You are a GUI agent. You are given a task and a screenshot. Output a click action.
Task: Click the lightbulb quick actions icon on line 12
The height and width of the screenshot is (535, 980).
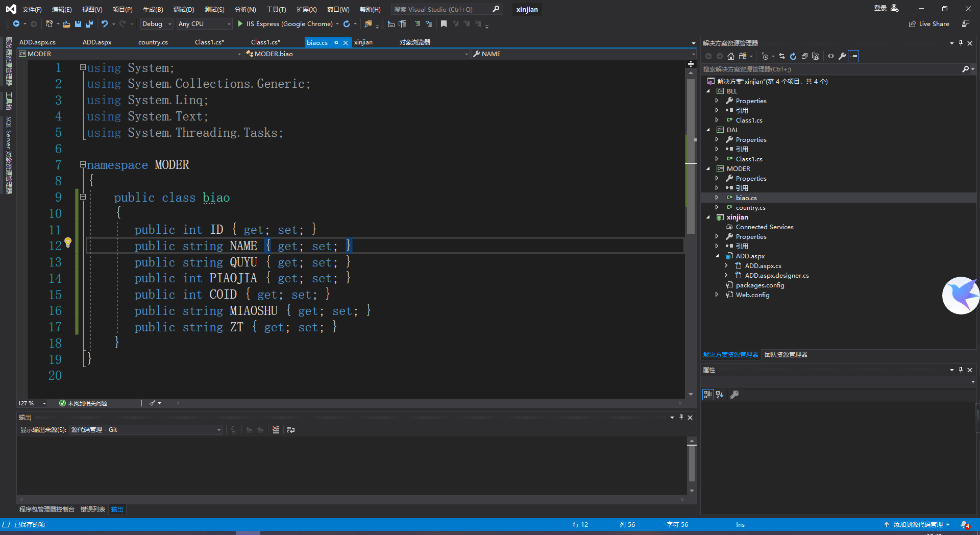coord(68,242)
